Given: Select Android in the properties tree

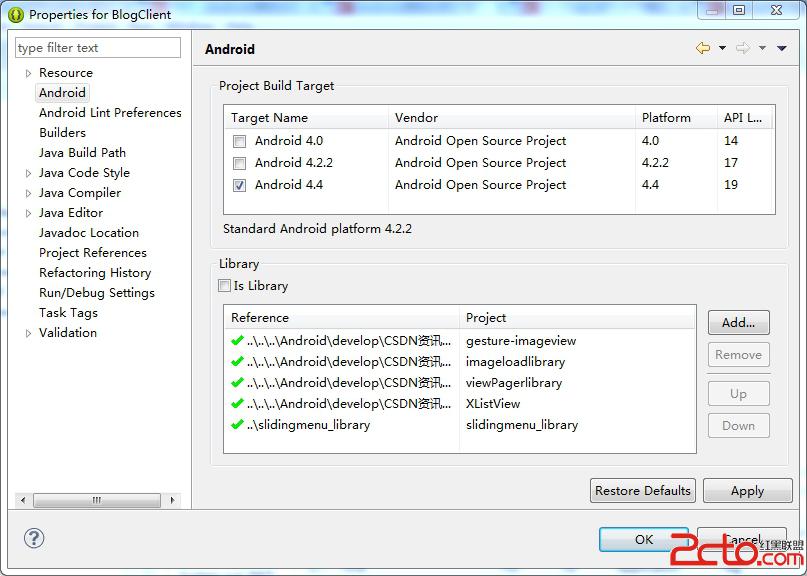Looking at the screenshot, I should 62,93.
